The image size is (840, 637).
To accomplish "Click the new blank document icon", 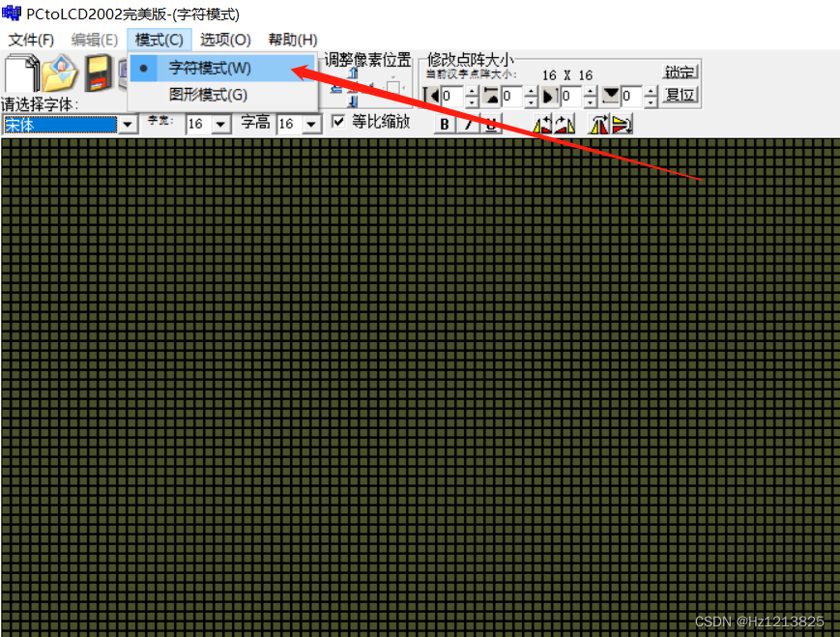I will [22, 73].
